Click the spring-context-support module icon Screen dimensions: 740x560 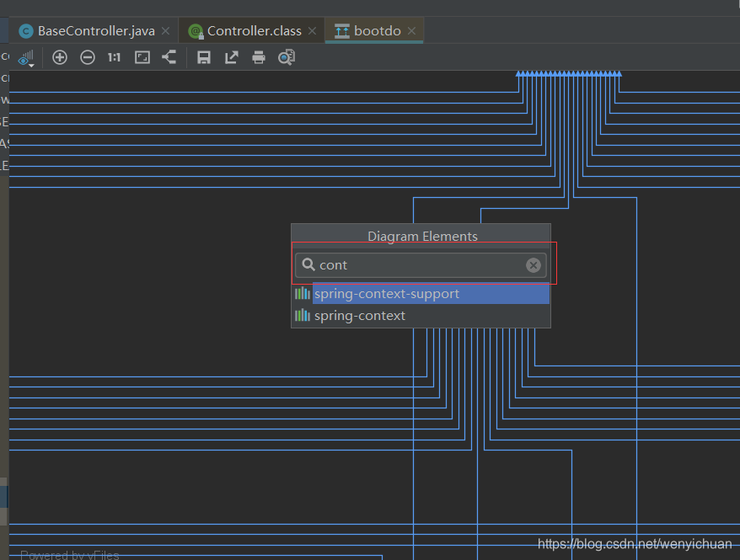[x=303, y=294]
